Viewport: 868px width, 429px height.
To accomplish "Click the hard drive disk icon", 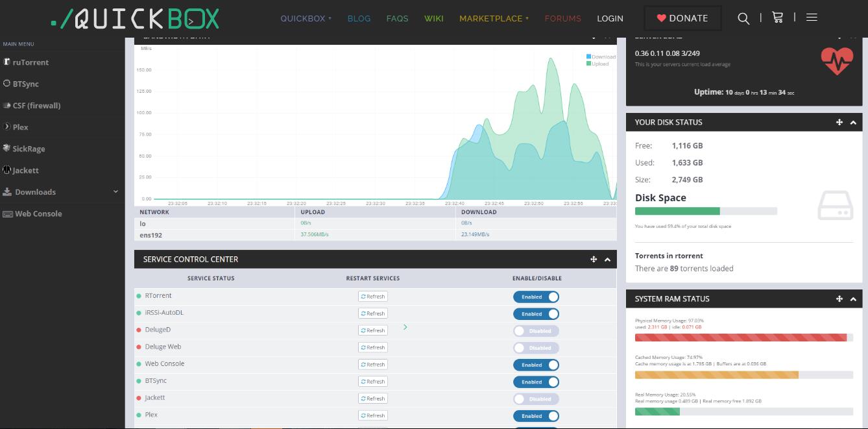I will (835, 206).
